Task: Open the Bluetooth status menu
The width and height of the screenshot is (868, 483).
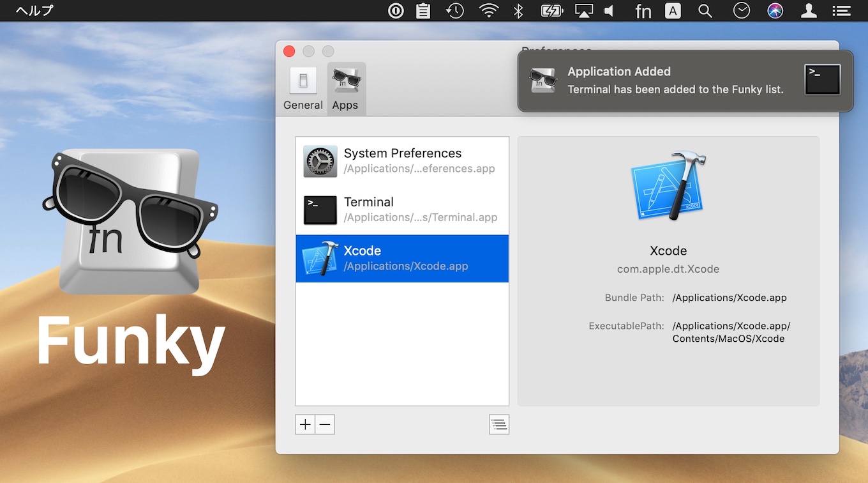Action: 519,10
